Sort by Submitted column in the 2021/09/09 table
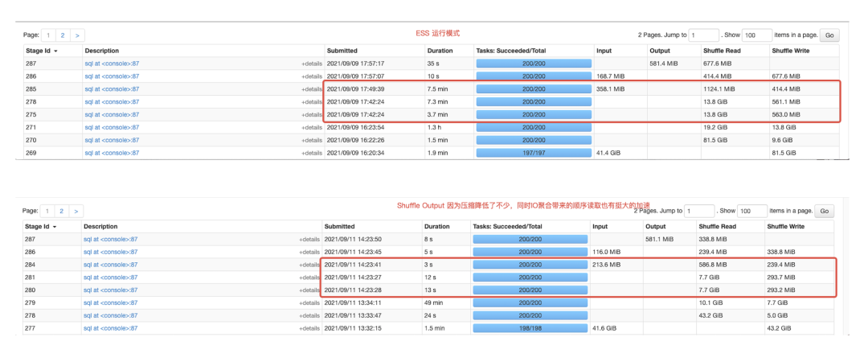Screen dimensions: 868x362 pos(342,51)
